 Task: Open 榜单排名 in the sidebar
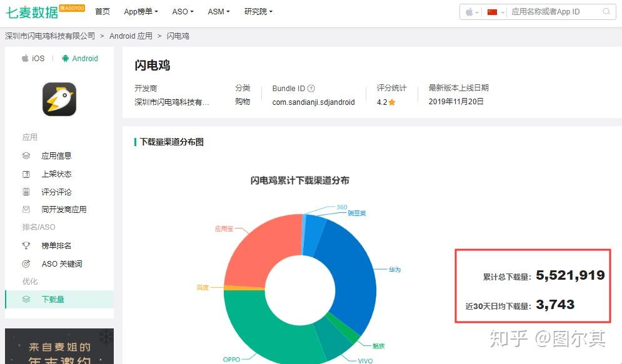(x=56, y=245)
